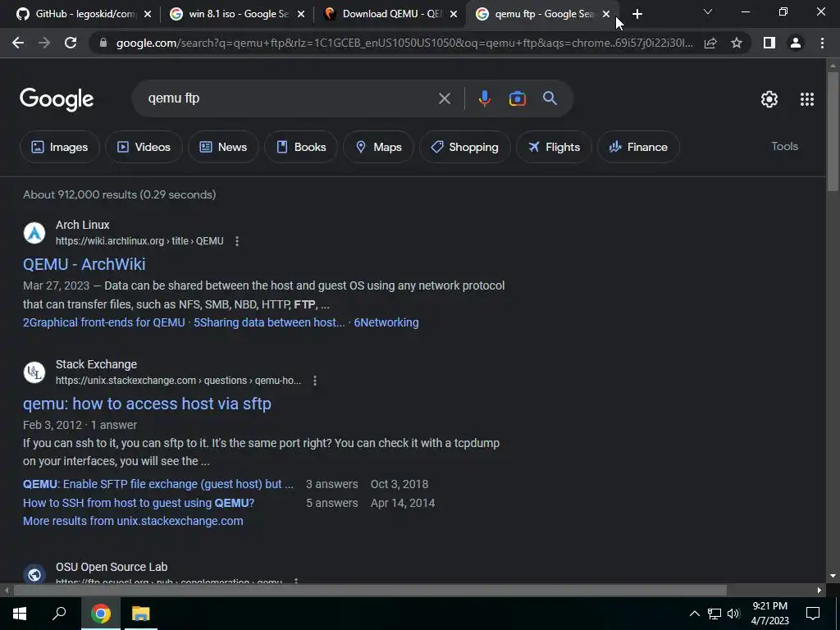The width and height of the screenshot is (840, 630).
Task: Share this page from address bar
Action: [x=710, y=43]
